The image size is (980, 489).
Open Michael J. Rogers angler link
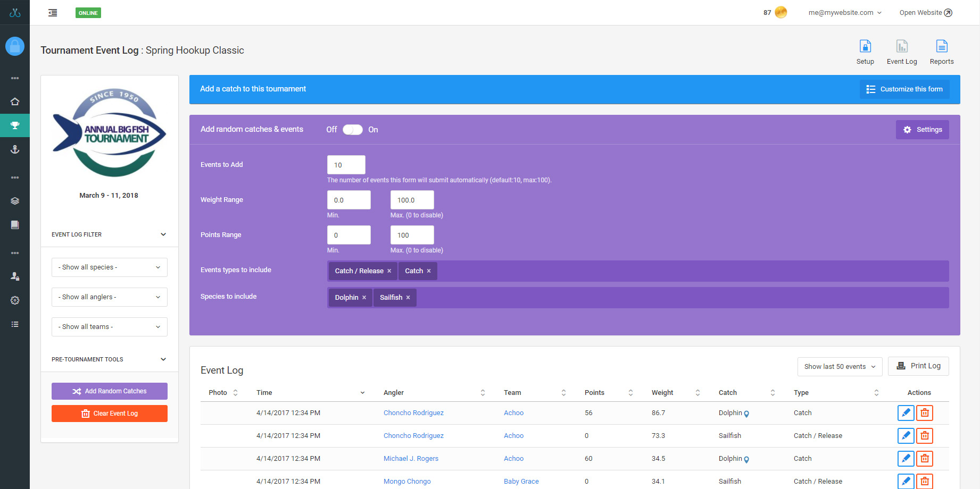[411, 459]
